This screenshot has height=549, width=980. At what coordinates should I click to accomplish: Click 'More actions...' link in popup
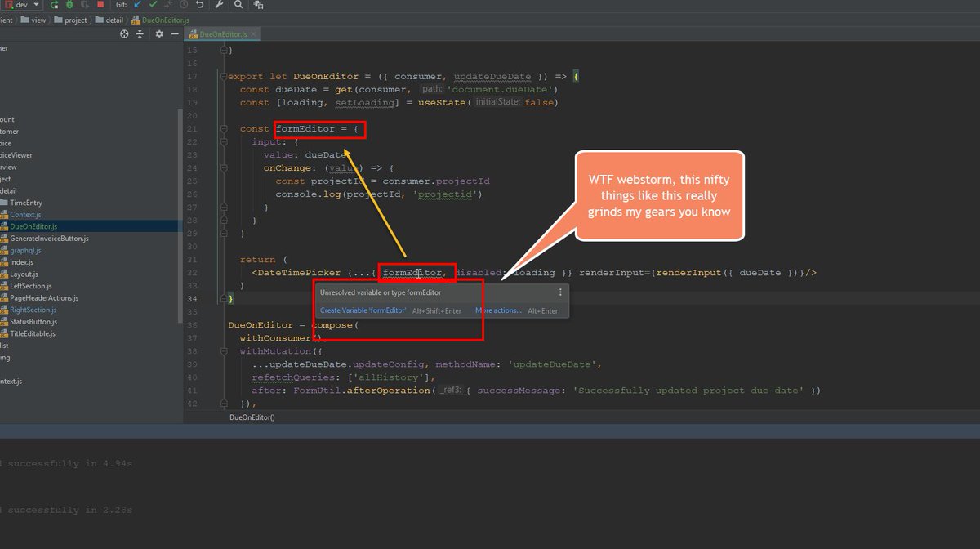point(498,310)
